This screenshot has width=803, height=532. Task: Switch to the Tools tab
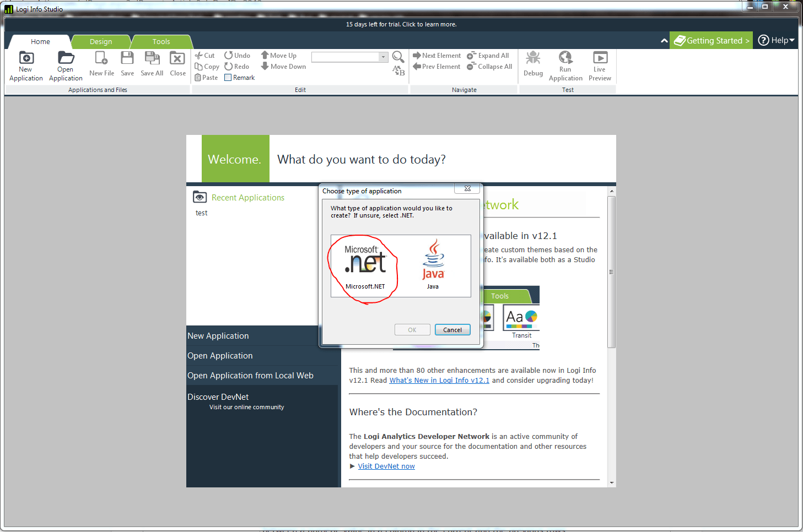[x=160, y=41]
